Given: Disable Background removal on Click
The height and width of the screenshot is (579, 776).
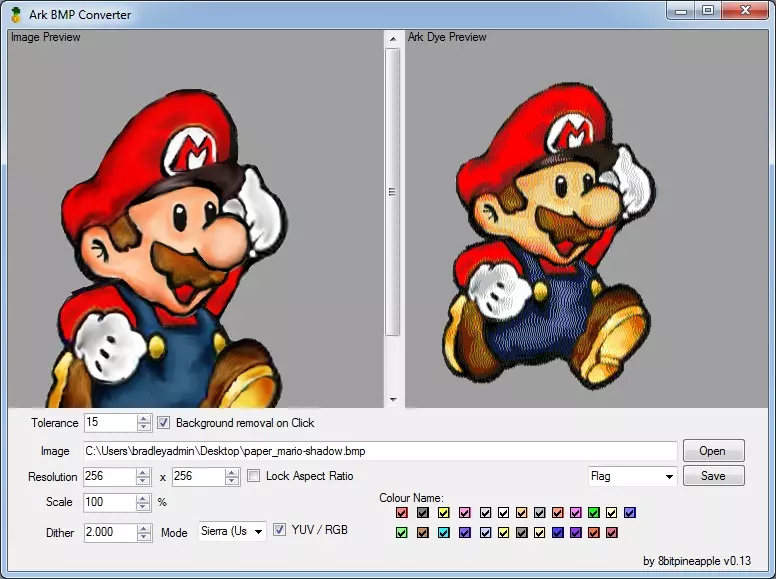Looking at the screenshot, I should pyautogui.click(x=165, y=423).
